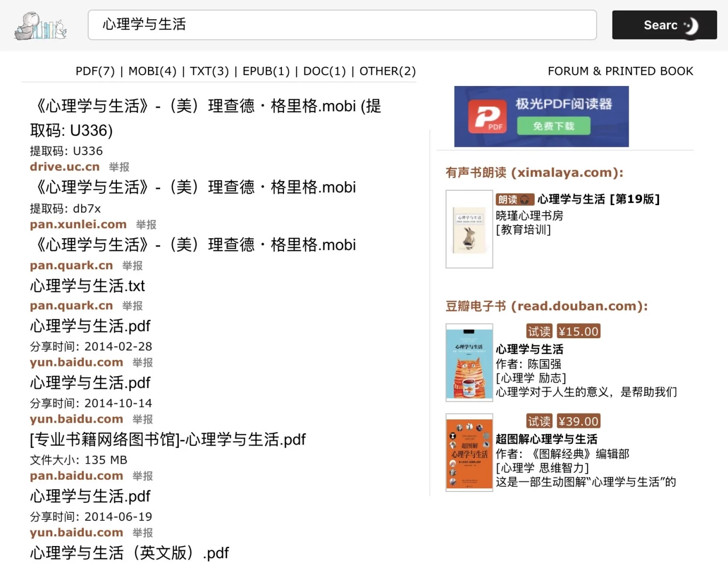
Task: Click the [教育培训] category text
Action: pos(523,230)
